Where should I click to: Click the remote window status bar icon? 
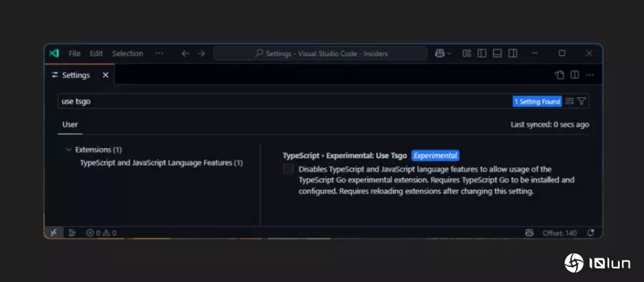coord(54,233)
